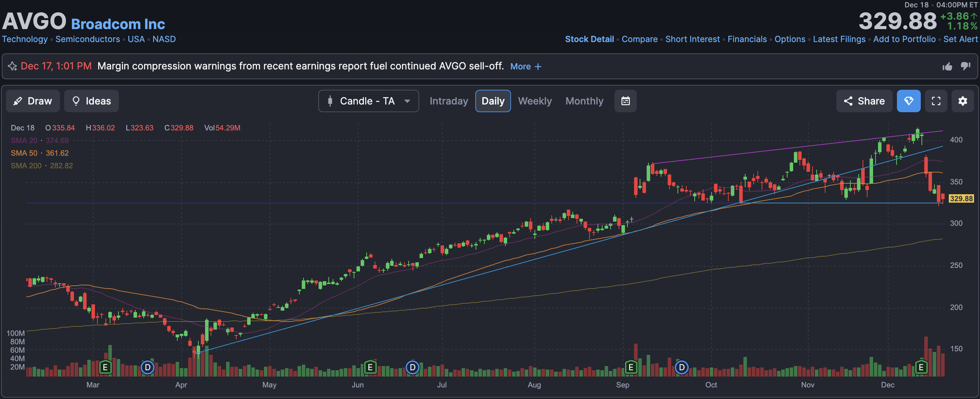Click the thumbs down icon on news
This screenshot has width=980, height=399.
pos(965,66)
